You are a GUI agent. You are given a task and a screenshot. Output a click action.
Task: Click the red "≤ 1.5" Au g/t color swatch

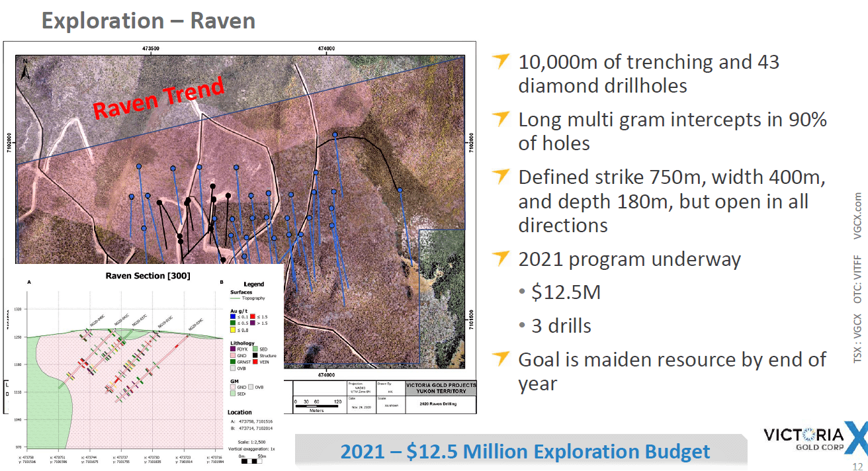click(253, 316)
